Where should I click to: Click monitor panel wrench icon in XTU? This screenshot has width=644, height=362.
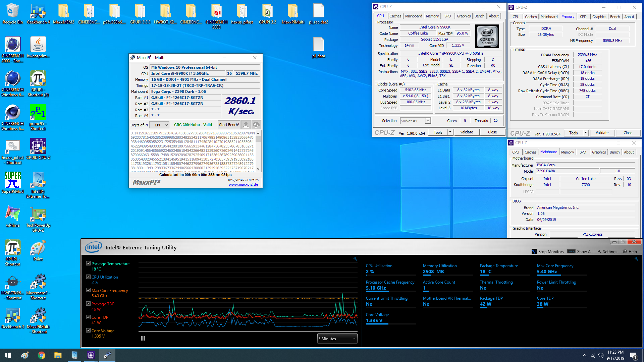pyautogui.click(x=636, y=259)
